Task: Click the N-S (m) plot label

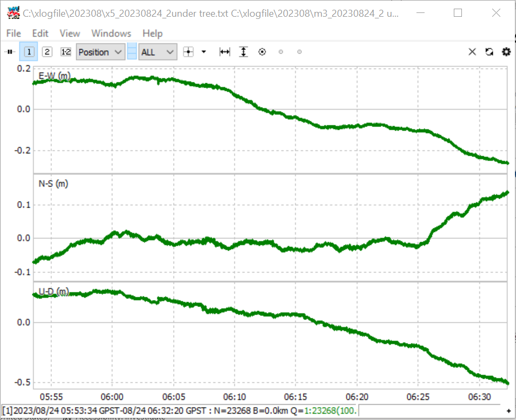Action: click(54, 184)
